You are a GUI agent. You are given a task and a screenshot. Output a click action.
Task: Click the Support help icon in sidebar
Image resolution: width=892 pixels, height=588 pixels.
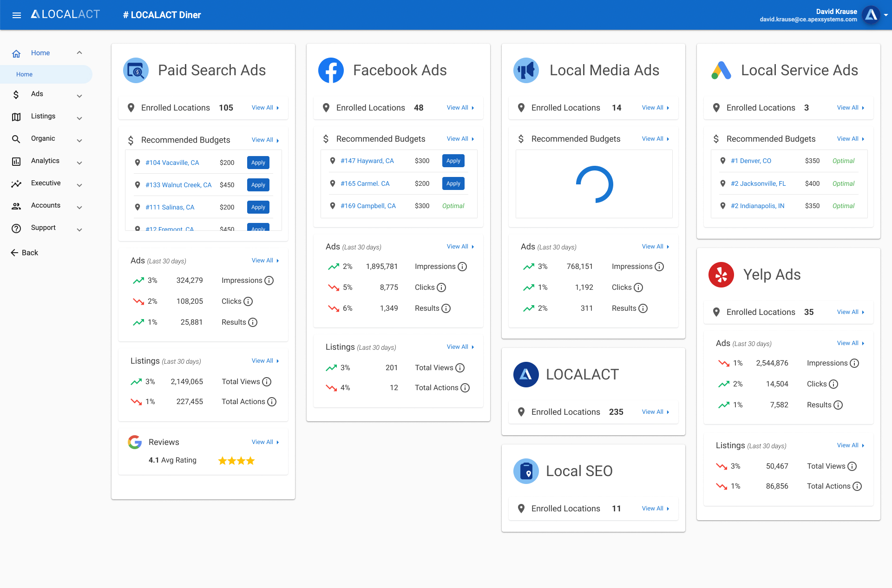(x=16, y=229)
